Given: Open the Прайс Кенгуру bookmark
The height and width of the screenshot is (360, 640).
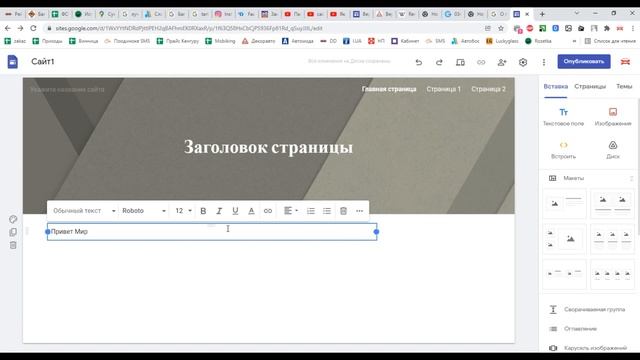Looking at the screenshot, I should [178, 41].
